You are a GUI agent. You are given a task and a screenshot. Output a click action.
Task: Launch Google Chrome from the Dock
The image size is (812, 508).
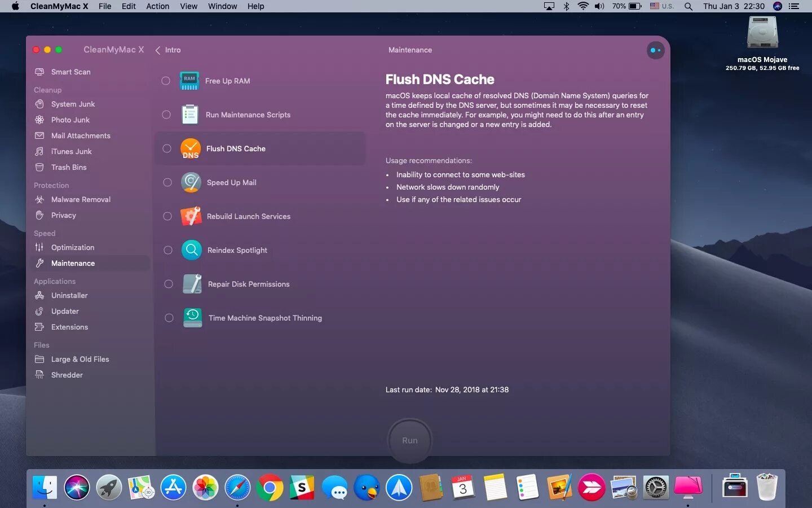tap(270, 487)
